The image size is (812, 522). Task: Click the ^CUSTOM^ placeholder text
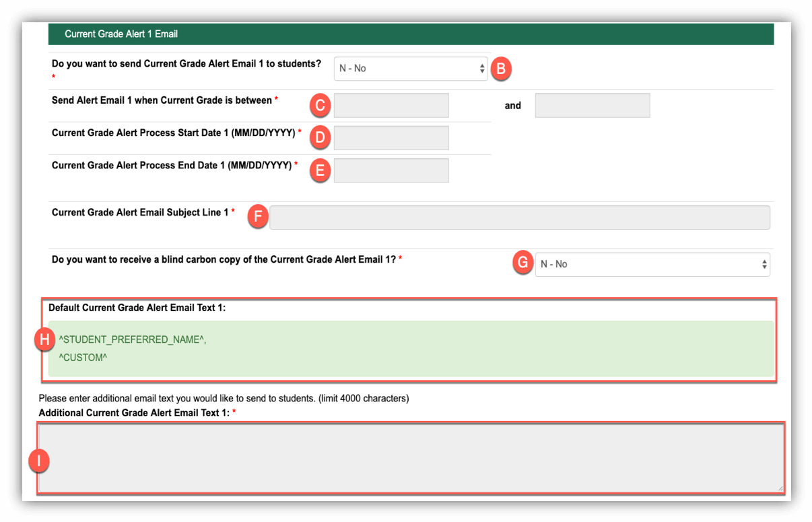click(x=83, y=358)
